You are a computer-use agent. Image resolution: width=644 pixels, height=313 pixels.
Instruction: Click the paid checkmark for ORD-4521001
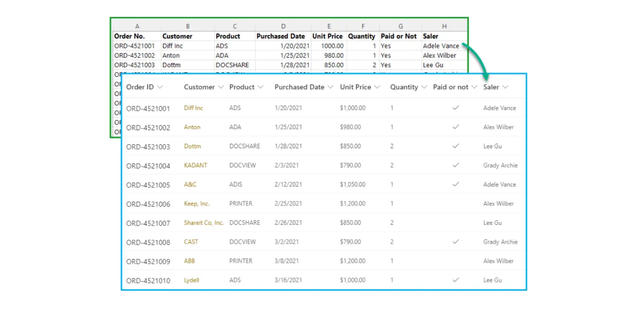click(x=455, y=108)
